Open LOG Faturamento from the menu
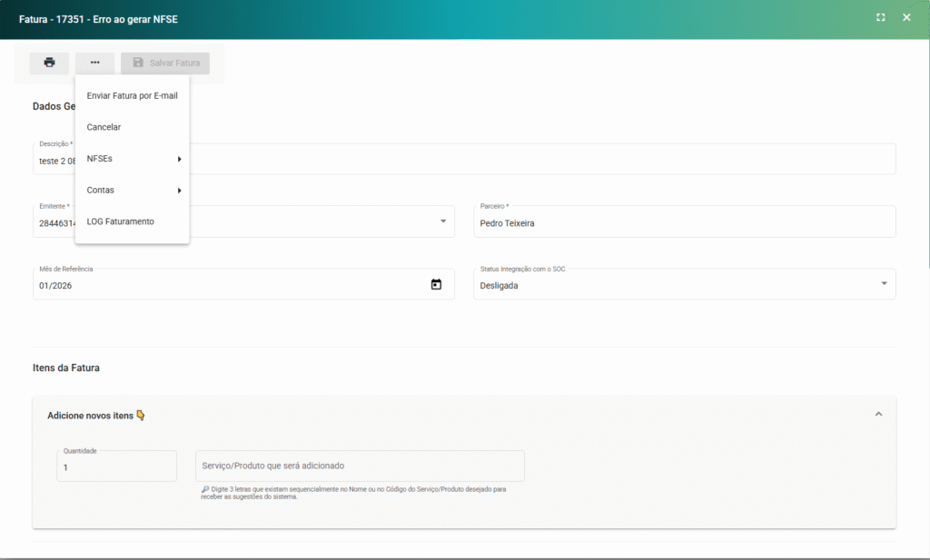 pyautogui.click(x=120, y=221)
